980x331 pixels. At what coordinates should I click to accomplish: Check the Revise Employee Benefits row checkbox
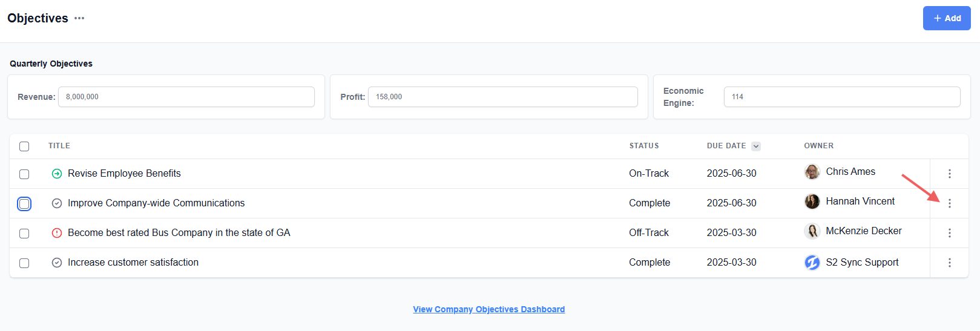[24, 174]
